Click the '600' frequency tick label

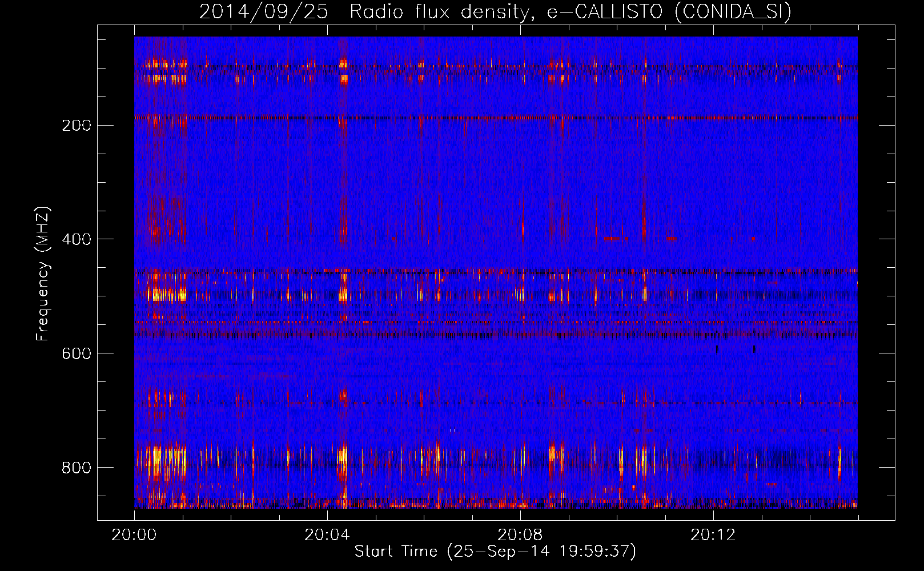(76, 354)
